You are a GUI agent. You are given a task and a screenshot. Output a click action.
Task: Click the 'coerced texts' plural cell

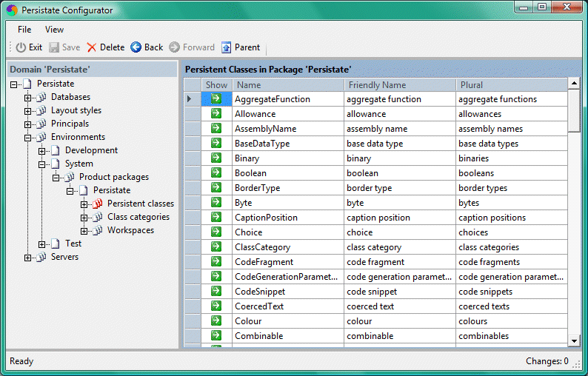(512, 306)
